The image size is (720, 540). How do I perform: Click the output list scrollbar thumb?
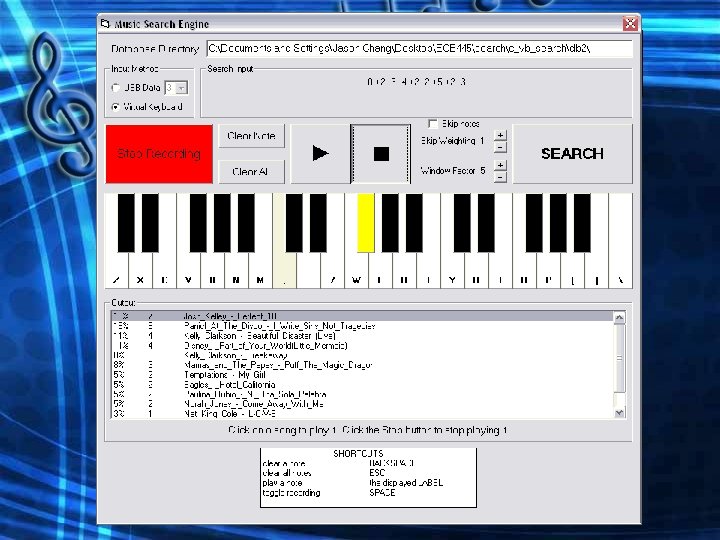pyautogui.click(x=619, y=358)
